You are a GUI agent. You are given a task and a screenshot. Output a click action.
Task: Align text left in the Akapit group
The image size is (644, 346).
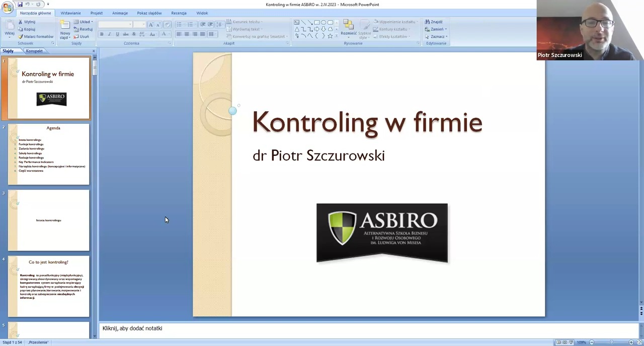(179, 34)
